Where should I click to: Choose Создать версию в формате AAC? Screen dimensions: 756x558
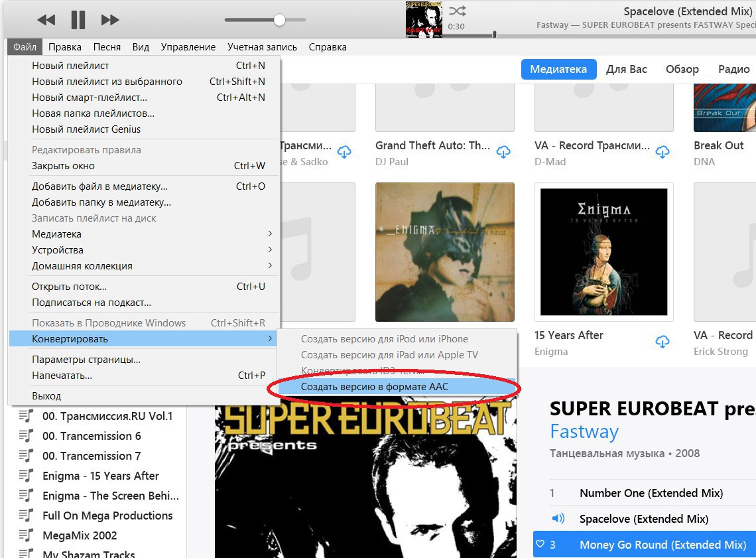[x=397, y=386]
